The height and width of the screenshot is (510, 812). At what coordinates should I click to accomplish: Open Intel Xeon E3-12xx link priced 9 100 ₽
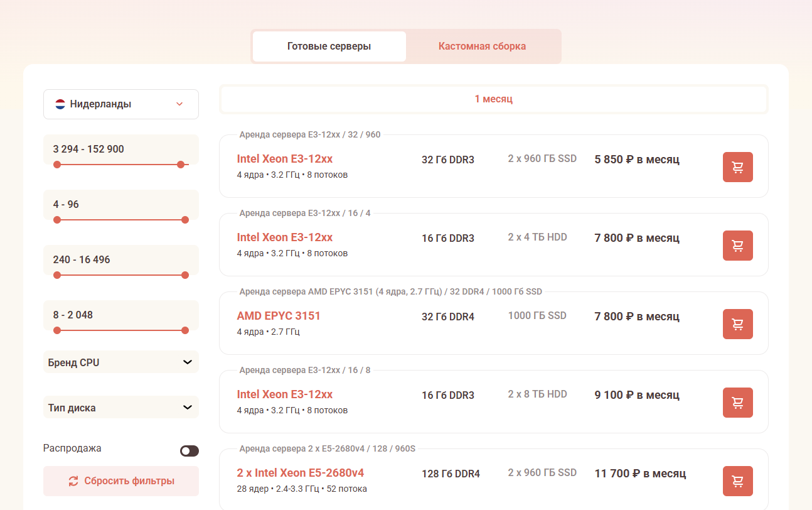point(285,394)
